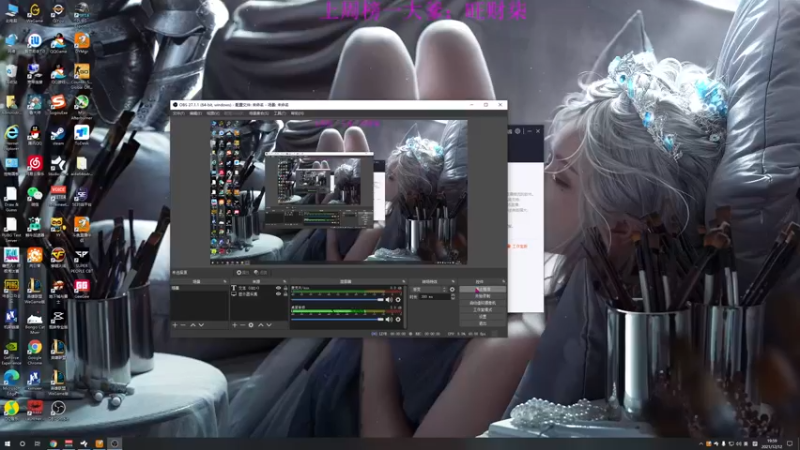This screenshot has width=800, height=450.
Task: Add a new scene in Scenes panel
Action: [x=175, y=325]
